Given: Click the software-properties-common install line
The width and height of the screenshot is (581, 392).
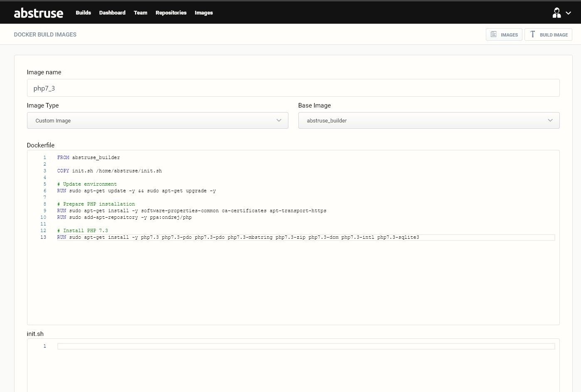Looking at the screenshot, I should pos(192,211).
